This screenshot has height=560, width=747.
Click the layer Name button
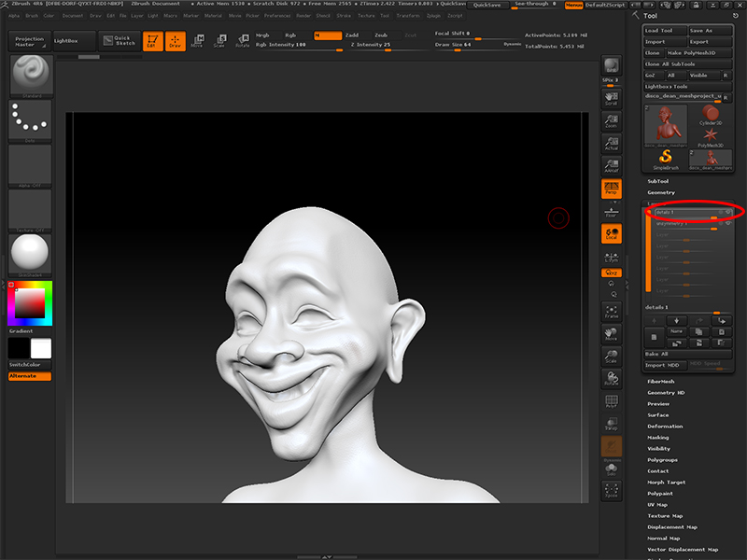[x=676, y=331]
